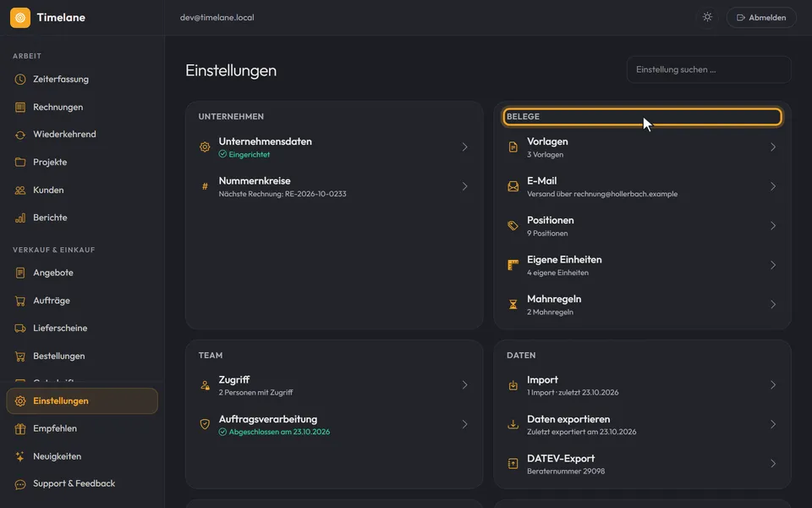Toggle the light/dark theme sun icon
The image size is (812, 508).
click(707, 17)
